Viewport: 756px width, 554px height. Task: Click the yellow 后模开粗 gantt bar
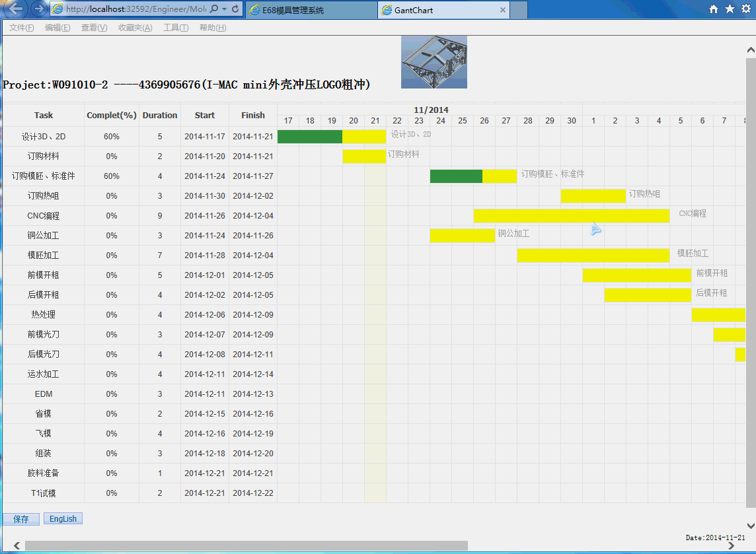(648, 294)
